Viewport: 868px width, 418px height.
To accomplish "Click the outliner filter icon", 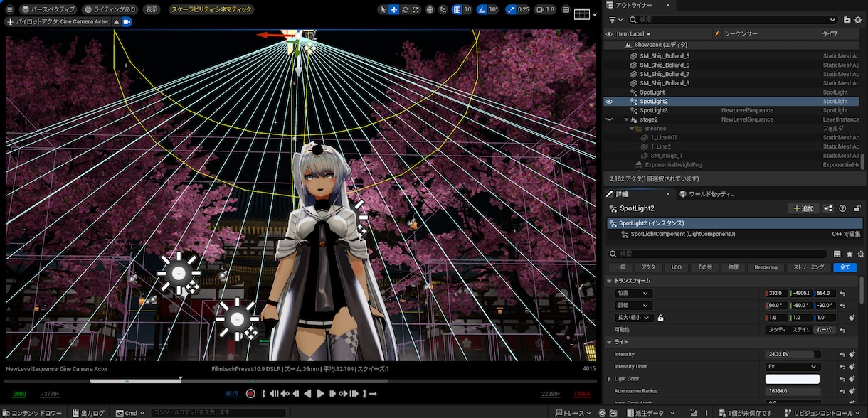I will tap(614, 20).
